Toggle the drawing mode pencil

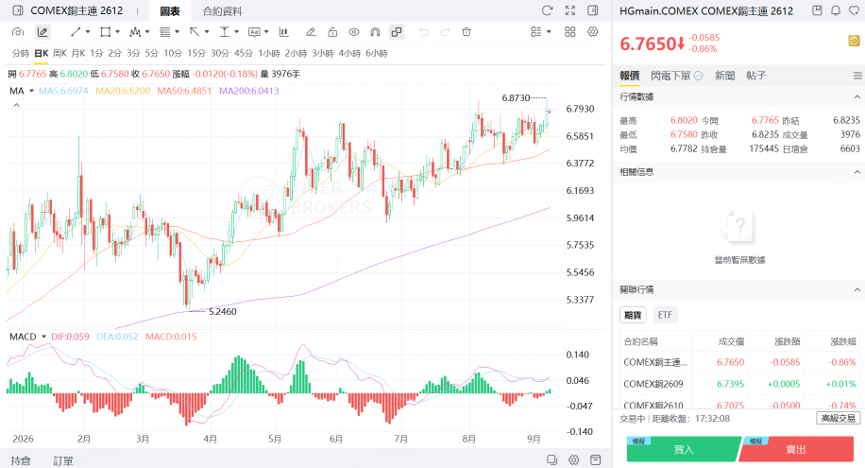tap(42, 32)
